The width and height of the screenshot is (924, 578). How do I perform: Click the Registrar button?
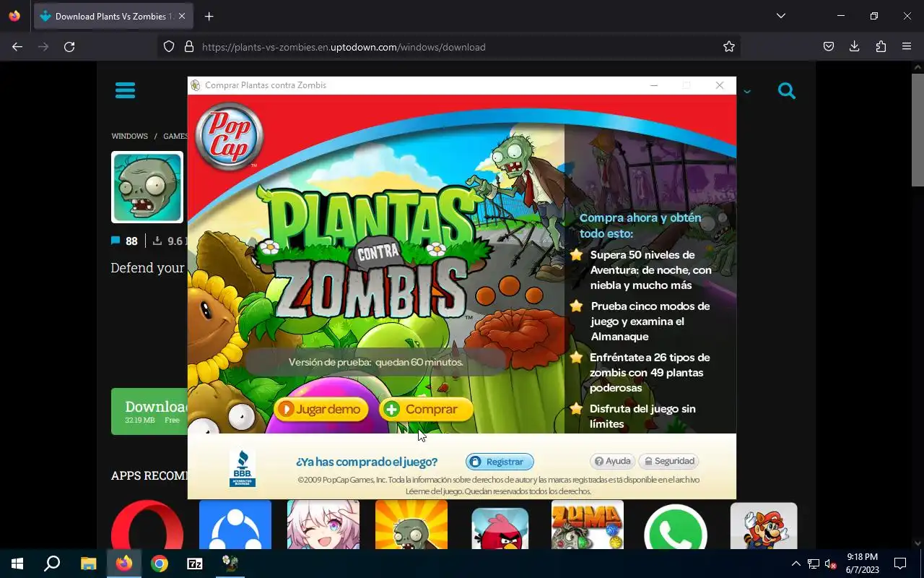(x=500, y=462)
